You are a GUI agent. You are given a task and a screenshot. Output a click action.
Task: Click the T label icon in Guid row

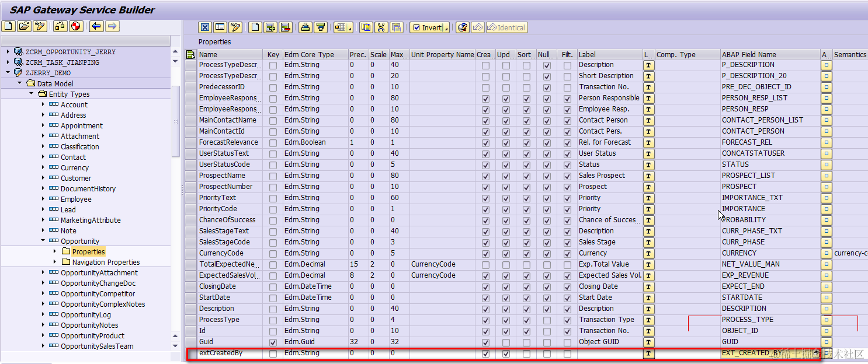tap(648, 342)
